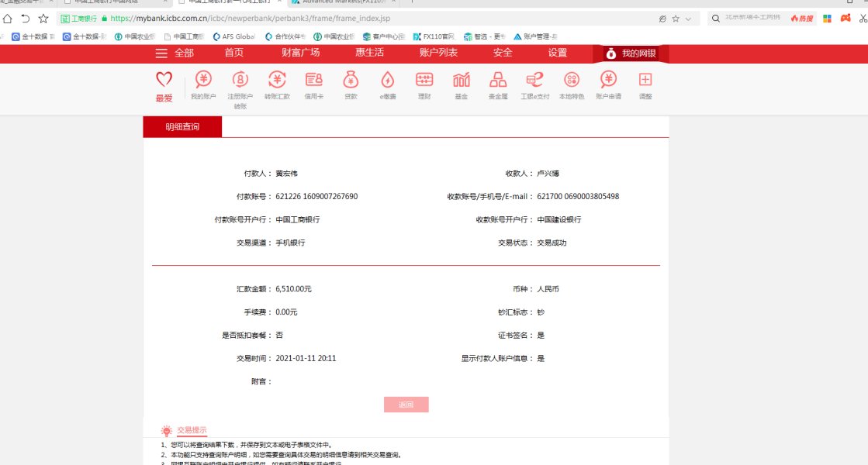Image resolution: width=868 pixels, height=465 pixels.
Task: Click 调整 customize plus icon
Action: (645, 80)
